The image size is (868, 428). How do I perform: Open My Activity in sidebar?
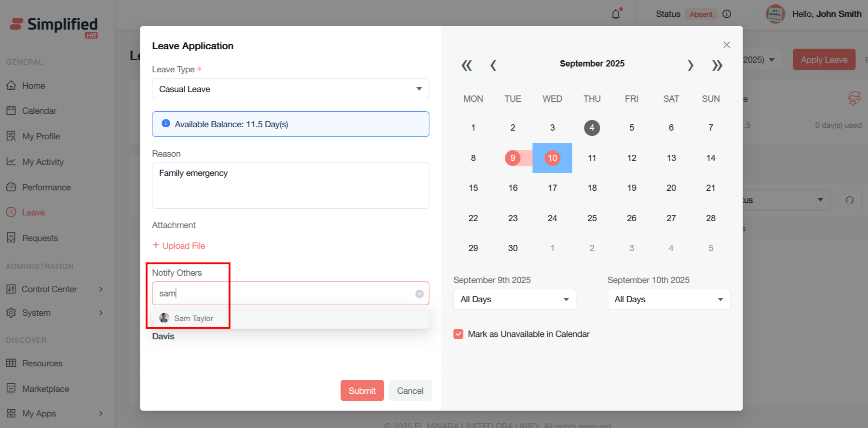click(42, 162)
